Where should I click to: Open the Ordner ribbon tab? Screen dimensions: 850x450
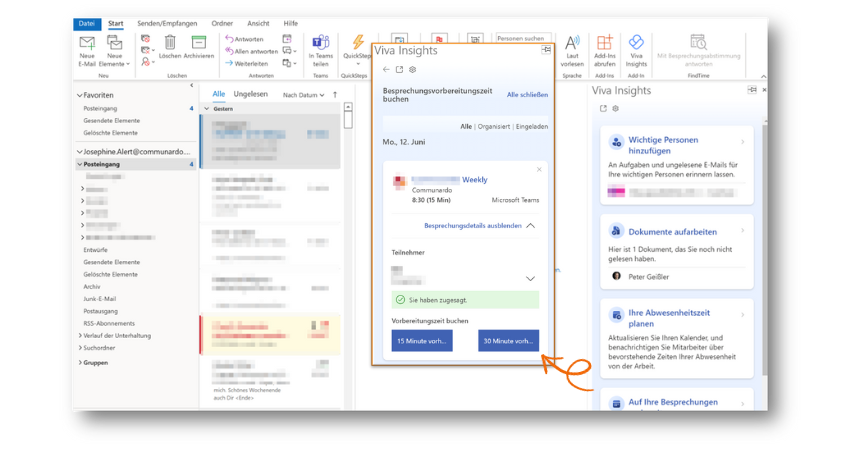(222, 23)
